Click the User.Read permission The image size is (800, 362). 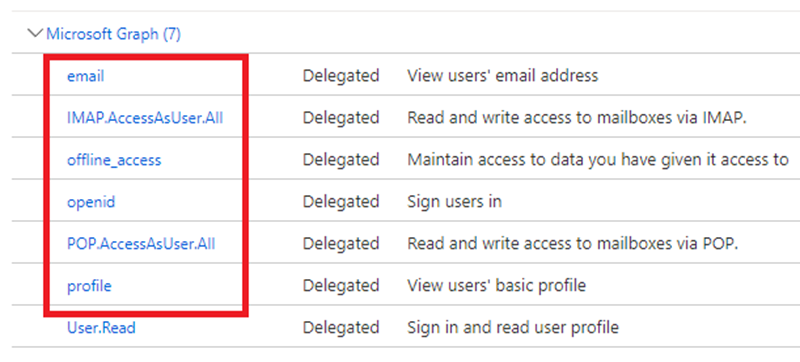click(101, 327)
